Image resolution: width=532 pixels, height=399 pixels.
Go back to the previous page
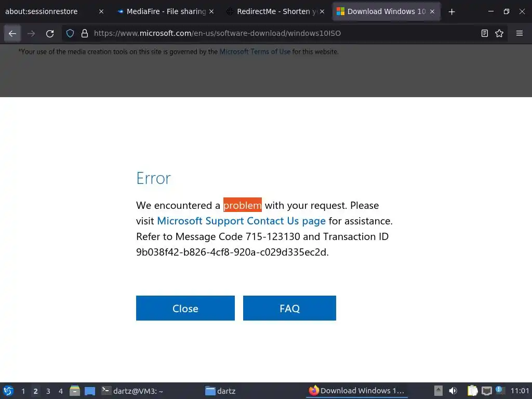12,33
